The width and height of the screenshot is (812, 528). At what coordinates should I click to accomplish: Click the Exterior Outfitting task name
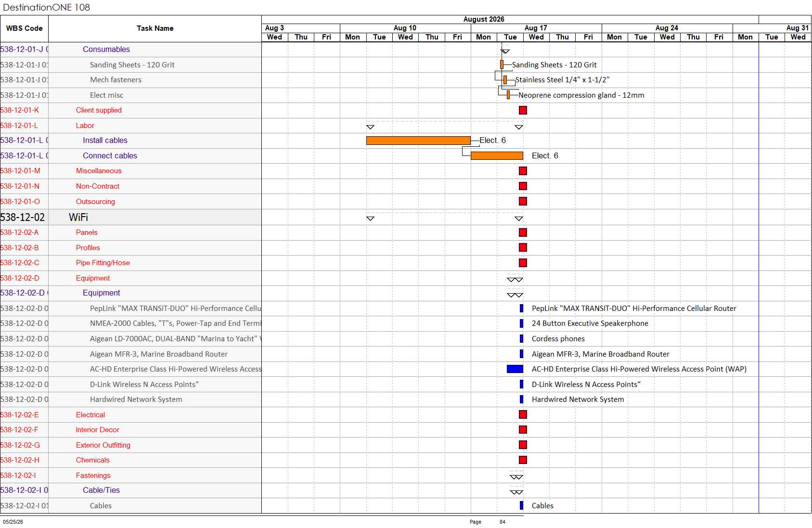pyautogui.click(x=103, y=445)
